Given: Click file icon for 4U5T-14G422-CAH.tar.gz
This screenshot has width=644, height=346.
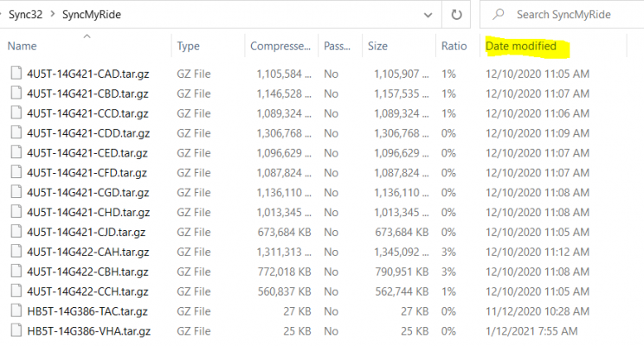Looking at the screenshot, I should pos(16,251).
